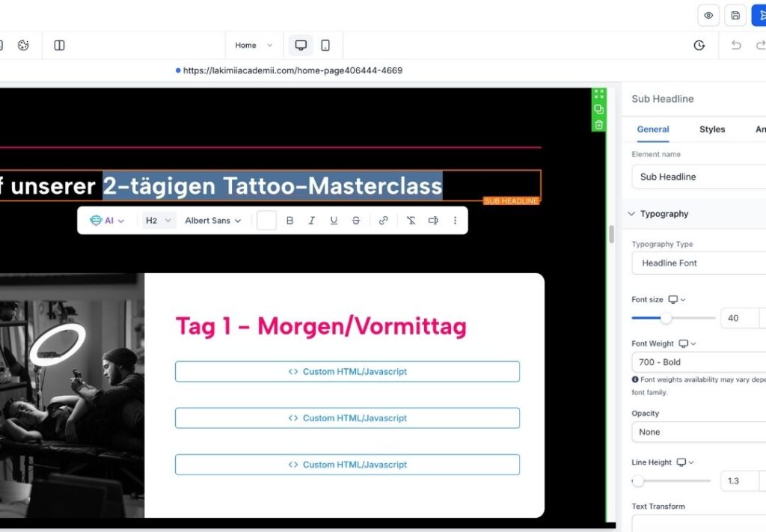Viewport: 766px width, 532px height.
Task: Clear formatting from selected text
Action: [411, 221]
